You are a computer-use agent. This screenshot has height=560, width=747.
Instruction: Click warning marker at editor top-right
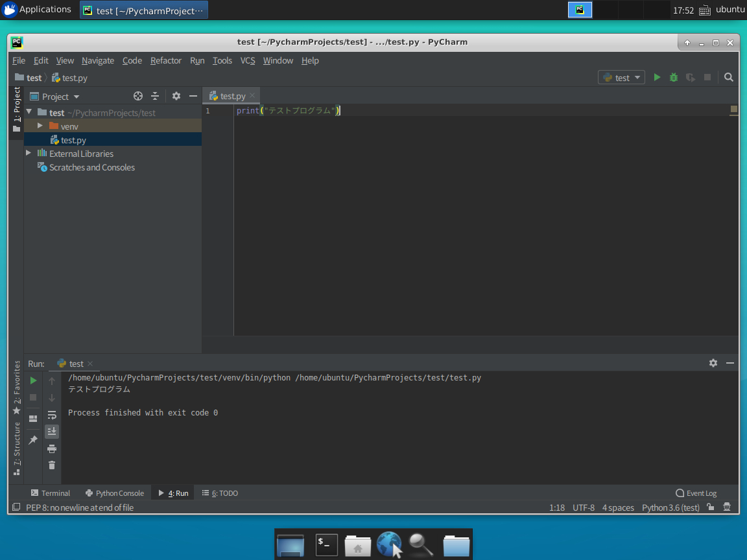point(733,110)
